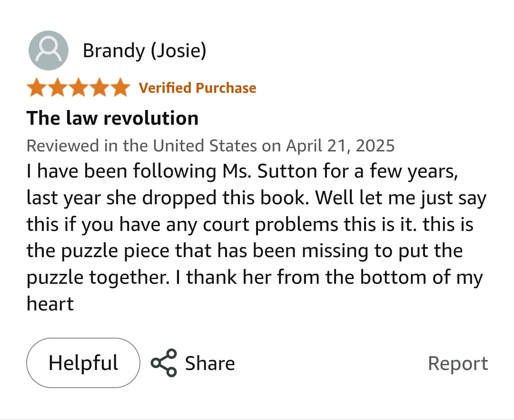514x420 pixels.
Task: Click the Reviewed in the United States line
Action: [210, 146]
